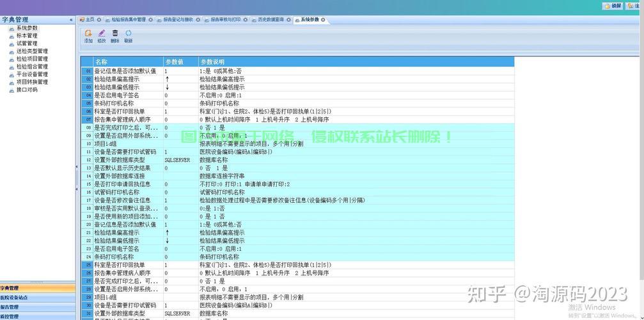Viewport: 644px width, 320px height.
Task: Select row 05 条码打印机名称
Action: tap(297, 104)
